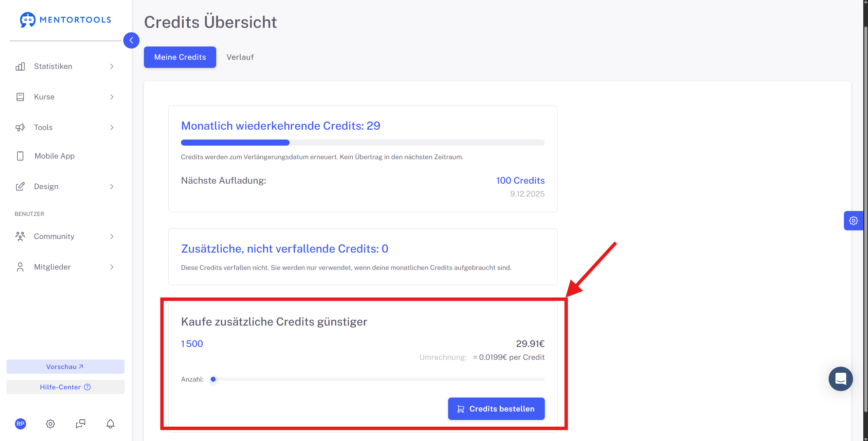The image size is (868, 441).
Task: Click the RP user avatar
Action: click(20, 424)
